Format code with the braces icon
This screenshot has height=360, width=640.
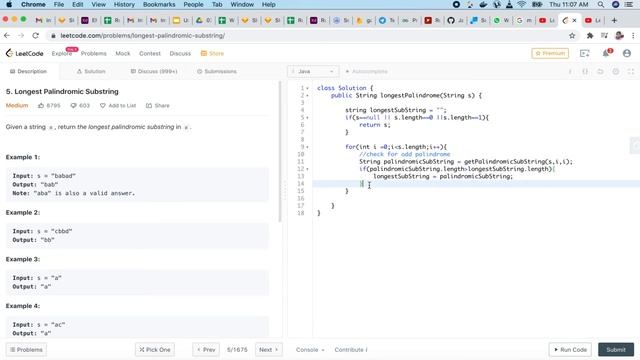coord(585,71)
